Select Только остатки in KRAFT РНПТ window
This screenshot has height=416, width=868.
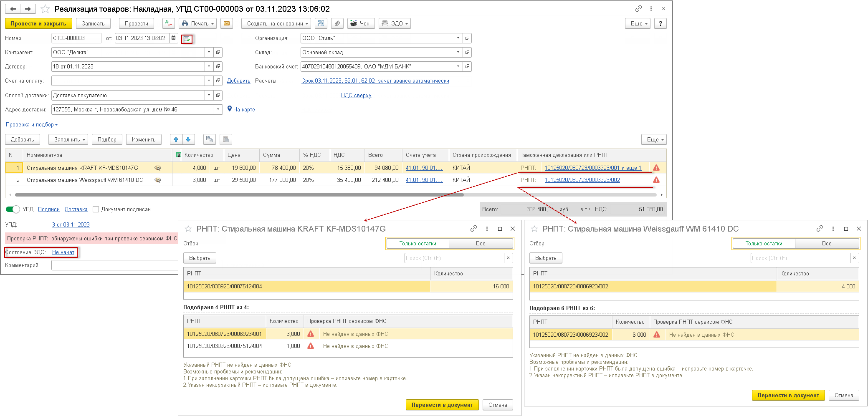pos(418,243)
